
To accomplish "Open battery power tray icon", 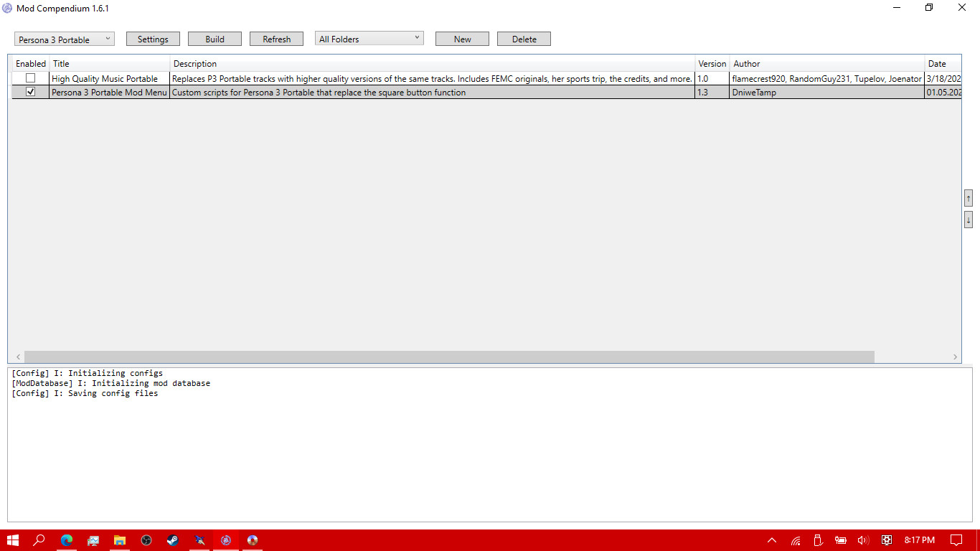I will tap(840, 540).
